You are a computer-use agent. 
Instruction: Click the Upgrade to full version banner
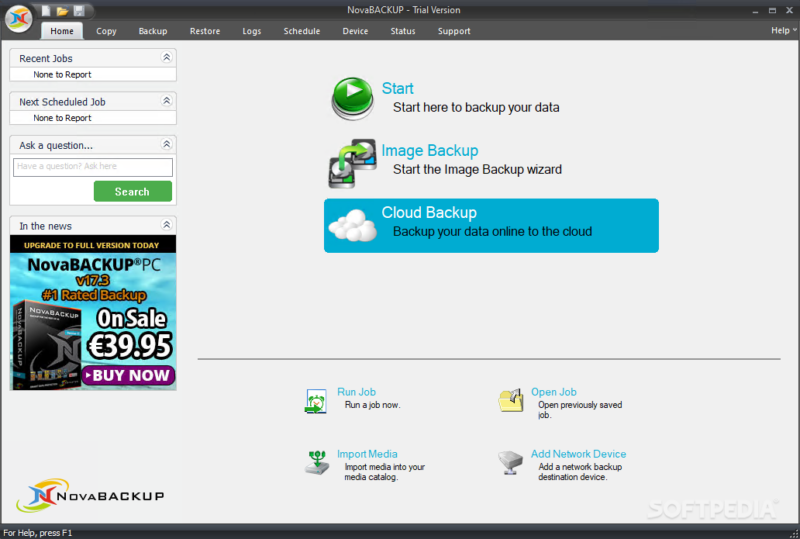point(93,245)
